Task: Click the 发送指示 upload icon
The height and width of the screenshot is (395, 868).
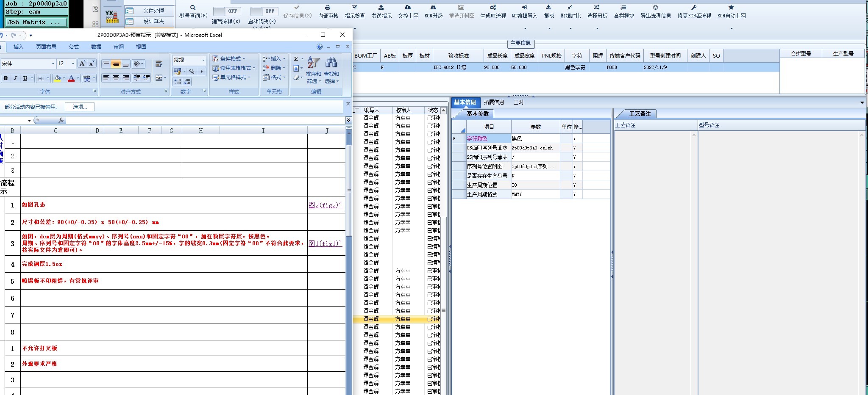Action: [x=381, y=8]
